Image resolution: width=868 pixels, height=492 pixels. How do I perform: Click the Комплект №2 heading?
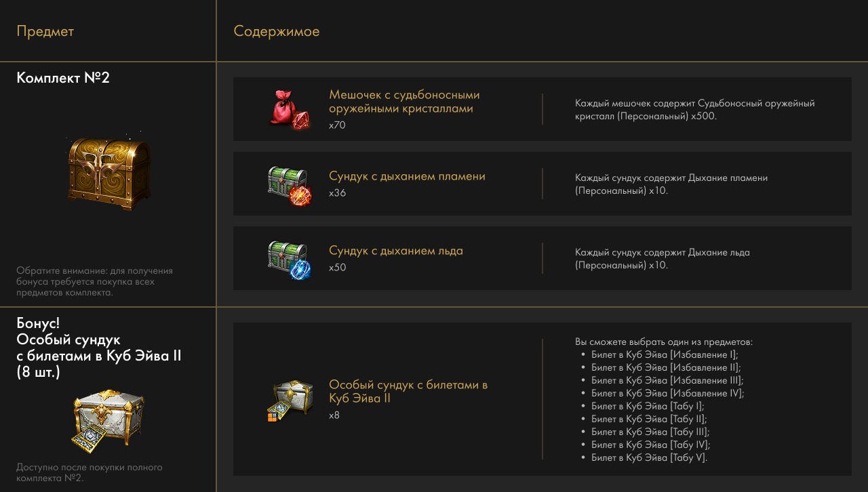pos(63,78)
